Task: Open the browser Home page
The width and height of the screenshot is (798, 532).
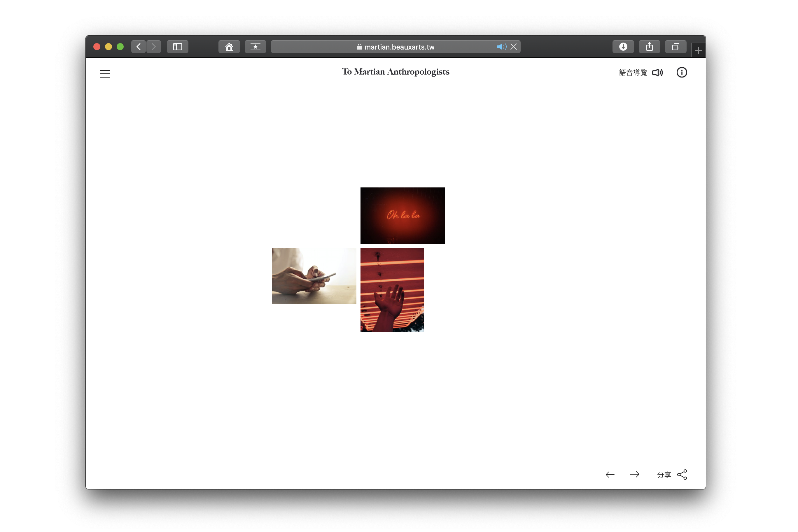Action: (229, 47)
